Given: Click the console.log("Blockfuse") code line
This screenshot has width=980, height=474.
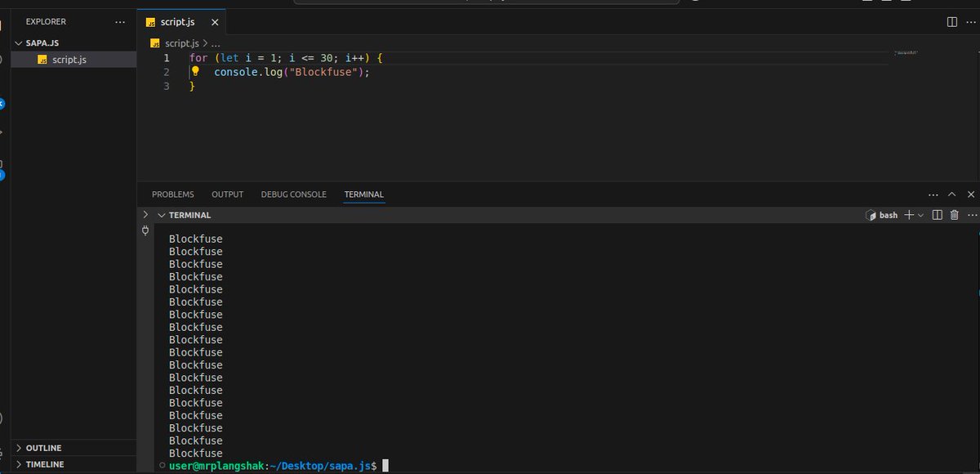Looking at the screenshot, I should 292,72.
